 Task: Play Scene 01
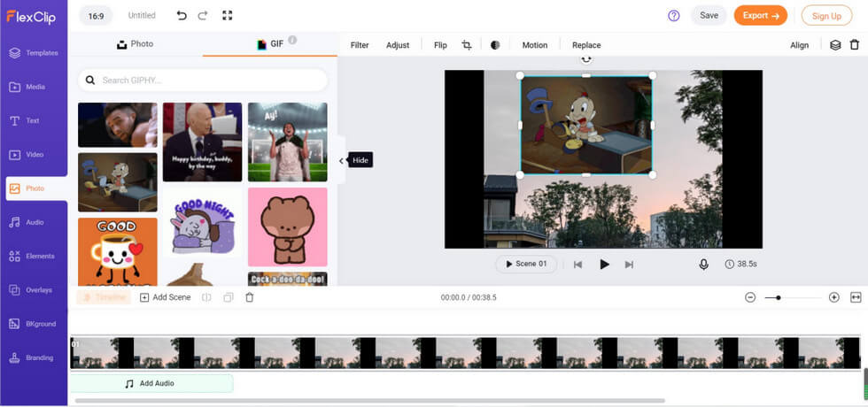click(x=526, y=265)
